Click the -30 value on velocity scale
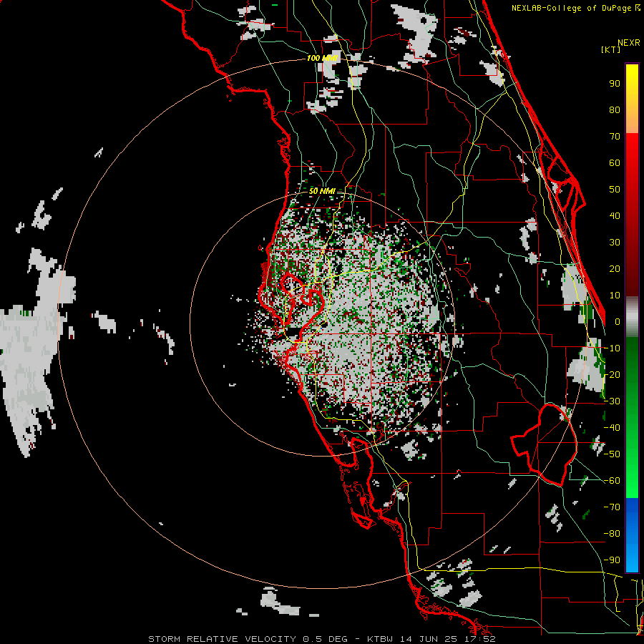 point(612,401)
